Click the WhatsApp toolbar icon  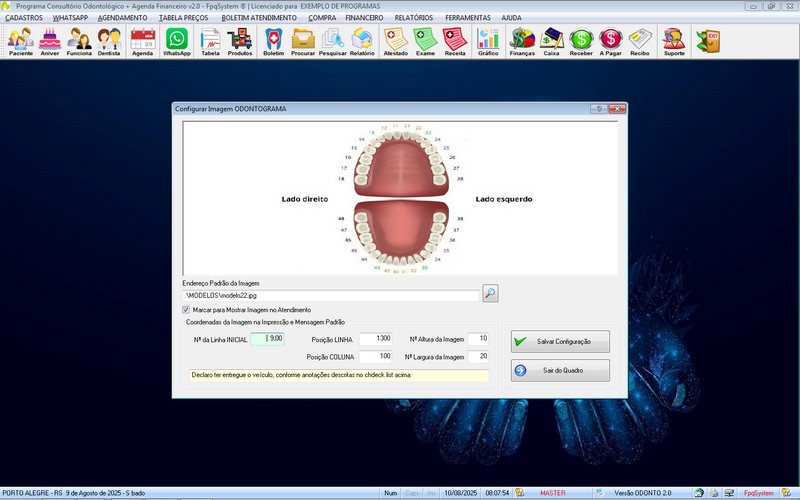coord(177,41)
